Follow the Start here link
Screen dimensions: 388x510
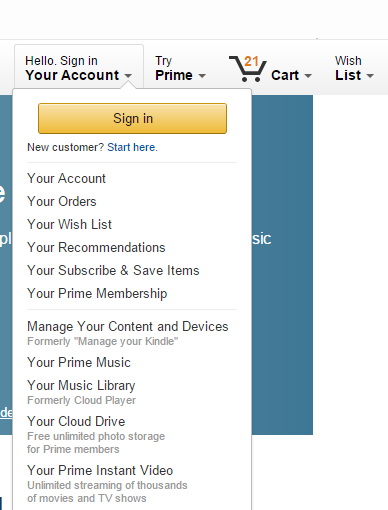132,147
